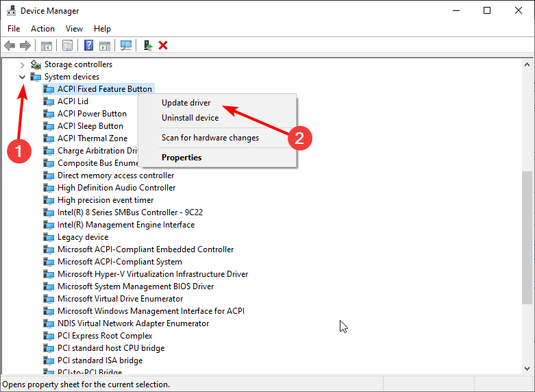The width and height of the screenshot is (535, 392).
Task: Click the vertical scrollbar thumb
Action: (527, 237)
